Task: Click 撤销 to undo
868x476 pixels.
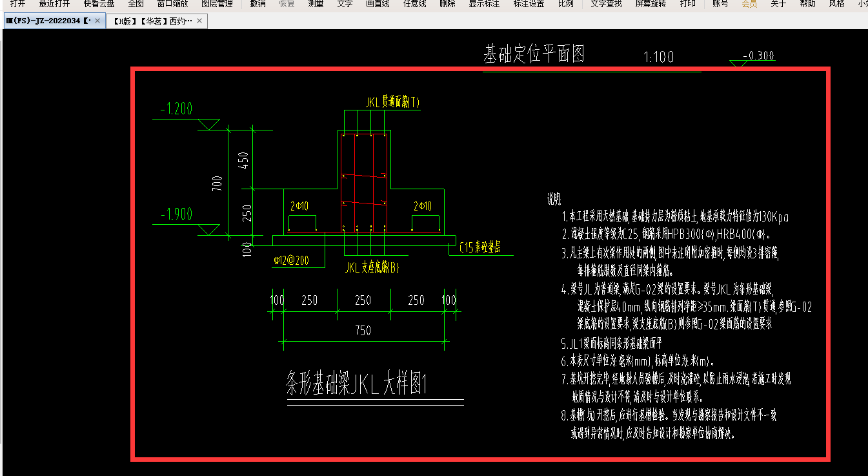Action: click(x=257, y=4)
